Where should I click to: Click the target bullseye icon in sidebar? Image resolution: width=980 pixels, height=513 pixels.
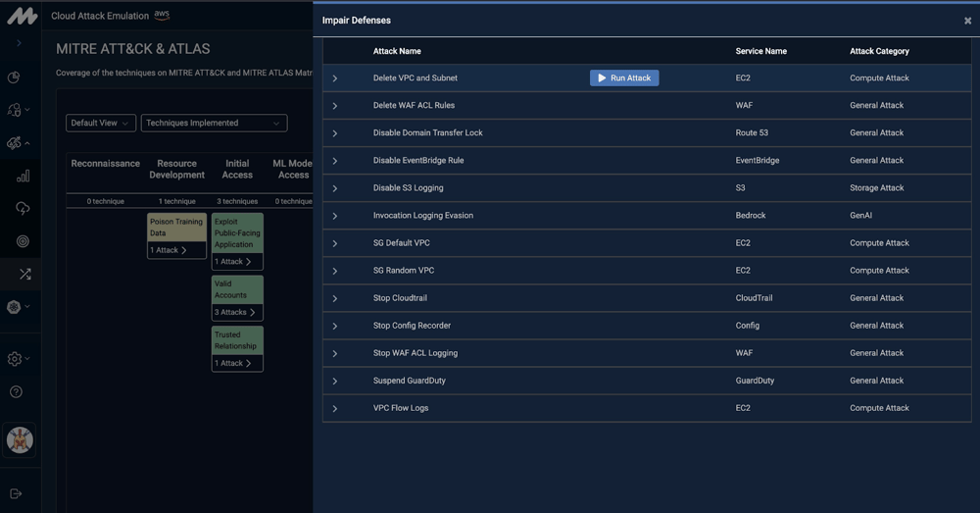(x=23, y=241)
